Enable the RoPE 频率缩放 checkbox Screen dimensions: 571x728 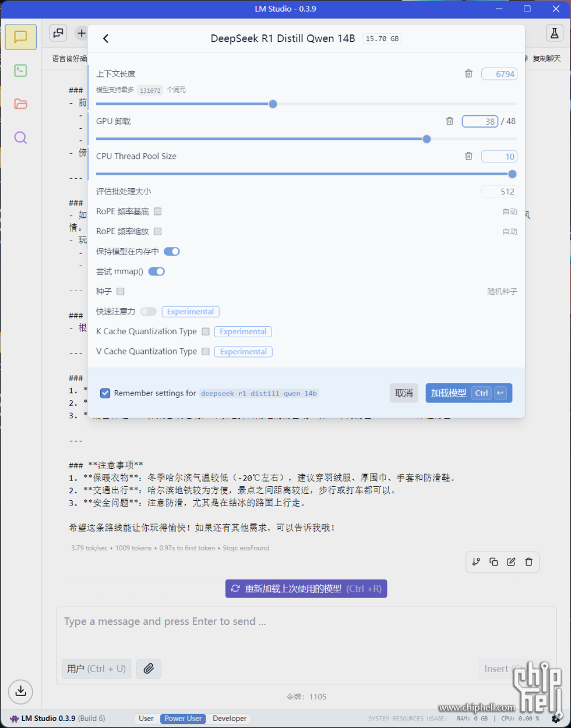pos(157,231)
